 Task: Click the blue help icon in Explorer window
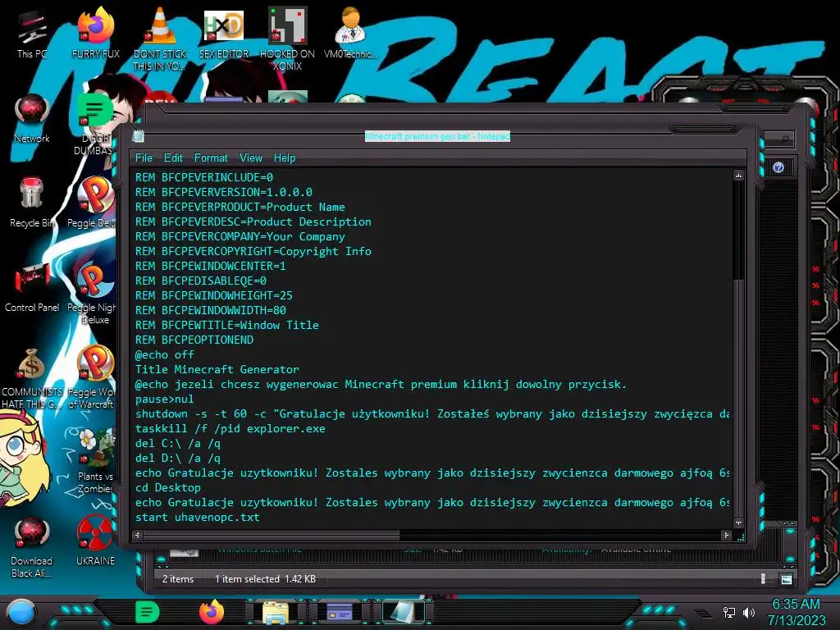tap(778, 167)
